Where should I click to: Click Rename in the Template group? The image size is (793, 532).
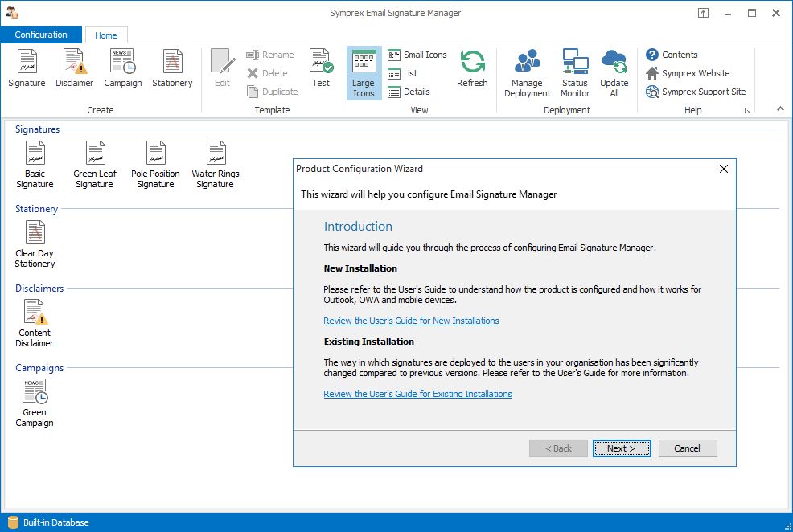click(270, 55)
